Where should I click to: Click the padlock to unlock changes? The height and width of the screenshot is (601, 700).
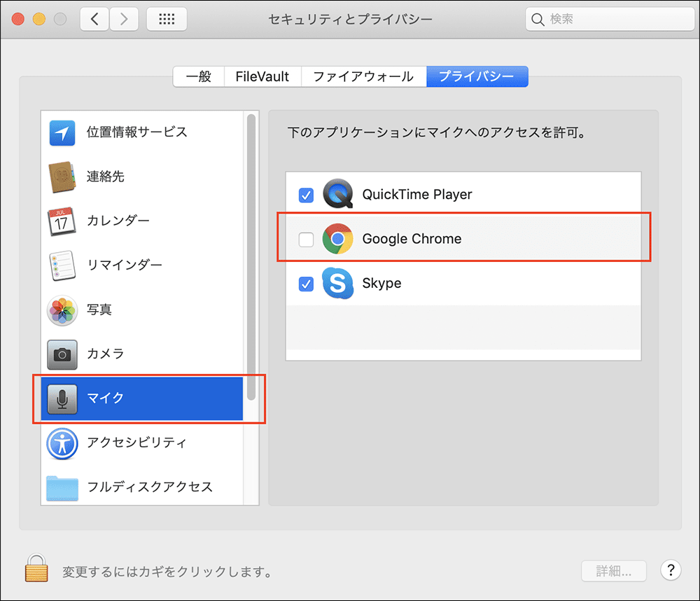[x=36, y=568]
